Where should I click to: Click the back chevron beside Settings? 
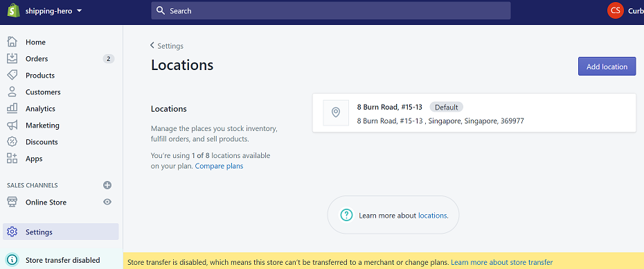pyautogui.click(x=152, y=45)
